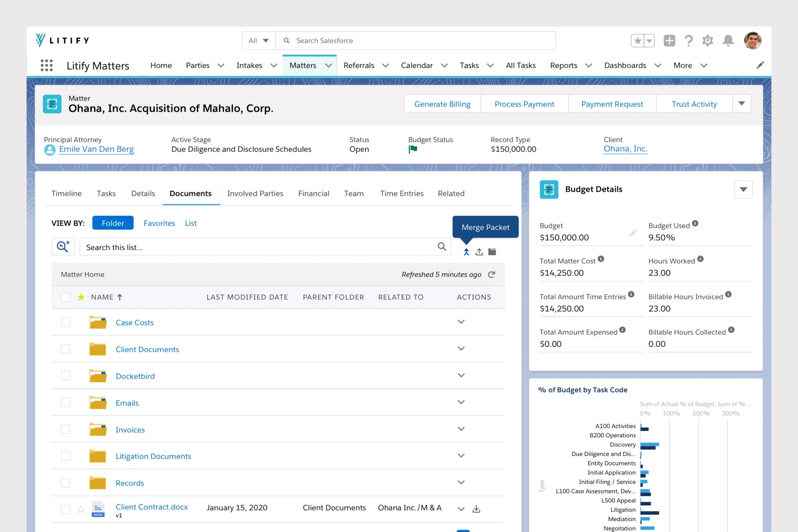Viewport: 798px width, 532px height.
Task: Click the Generate Billing button
Action: [442, 104]
